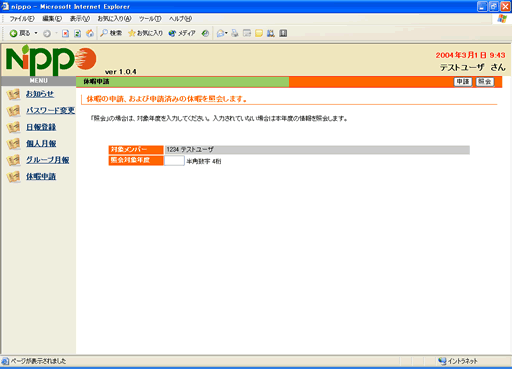Image resolution: width=512 pixels, height=369 pixels.
Task: Click the イントラネット zone indicator
Action: coord(458,361)
